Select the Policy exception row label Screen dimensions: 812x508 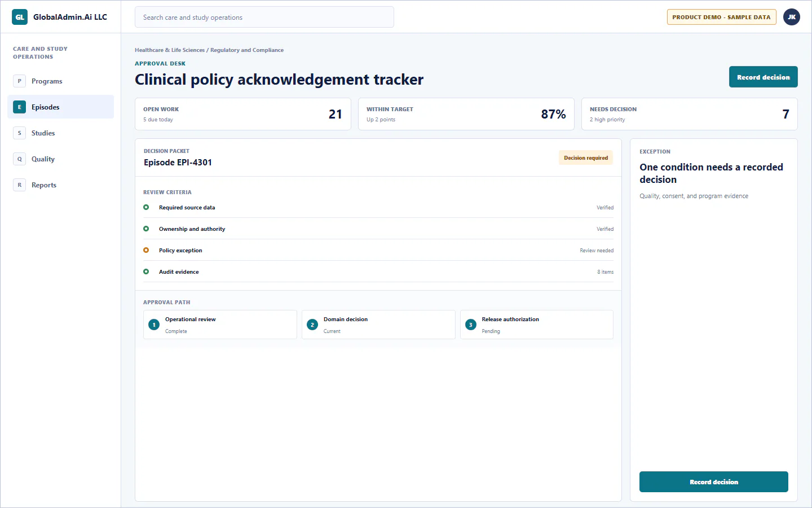(x=180, y=251)
